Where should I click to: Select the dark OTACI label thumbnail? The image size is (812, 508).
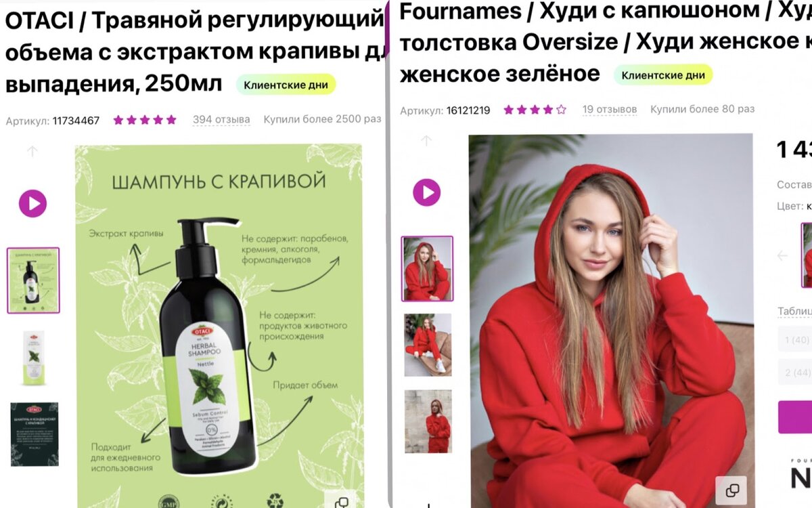pyautogui.click(x=35, y=434)
